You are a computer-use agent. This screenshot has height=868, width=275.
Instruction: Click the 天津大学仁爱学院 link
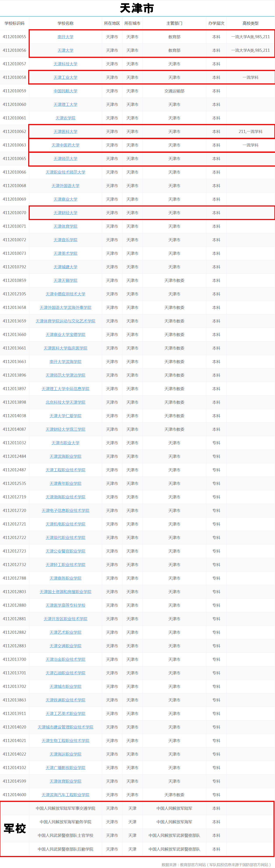pyautogui.click(x=65, y=416)
